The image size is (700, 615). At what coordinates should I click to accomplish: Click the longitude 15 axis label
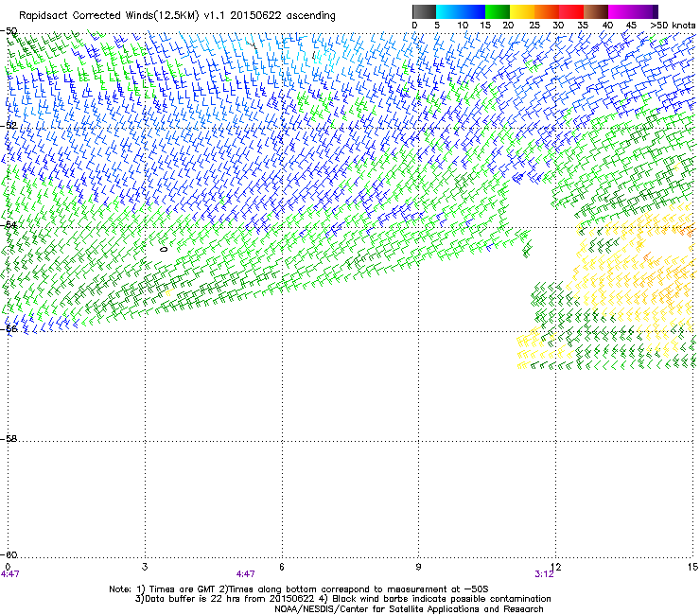click(692, 567)
